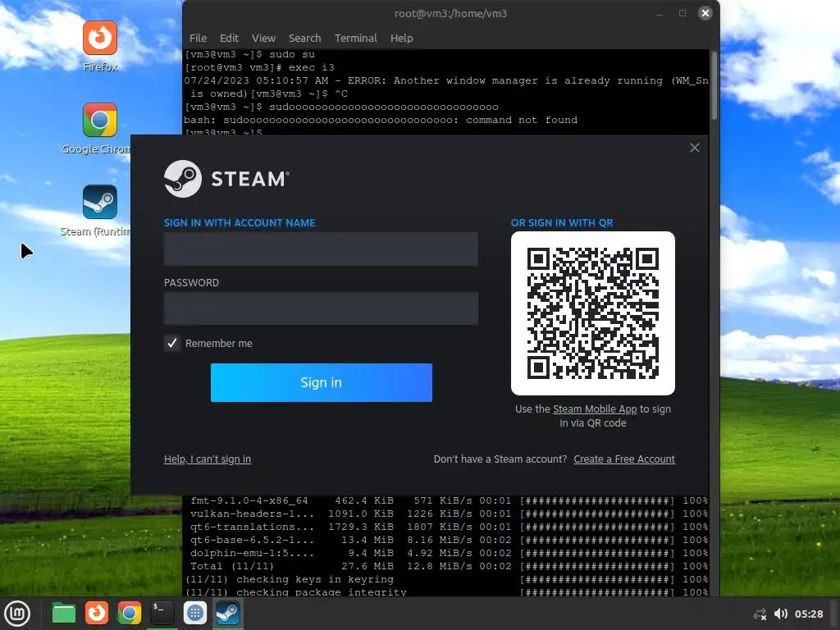Select the Steam (Runtime) desktop icon
Viewport: 840px width, 630px height.
pos(100,202)
